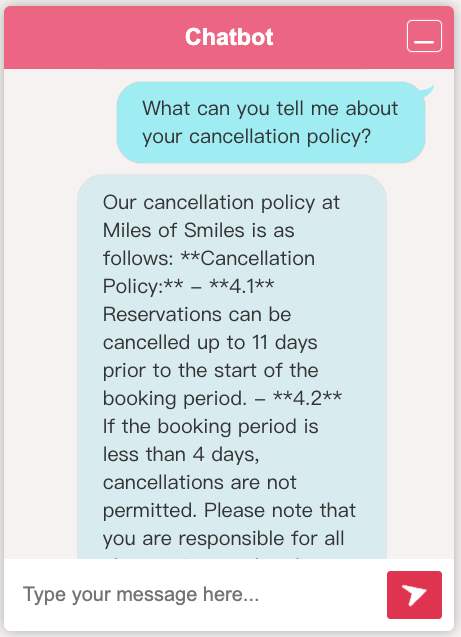This screenshot has height=637, width=461.
Task: Click the '**Cancellation' heading text in the reply
Action: tap(248, 258)
